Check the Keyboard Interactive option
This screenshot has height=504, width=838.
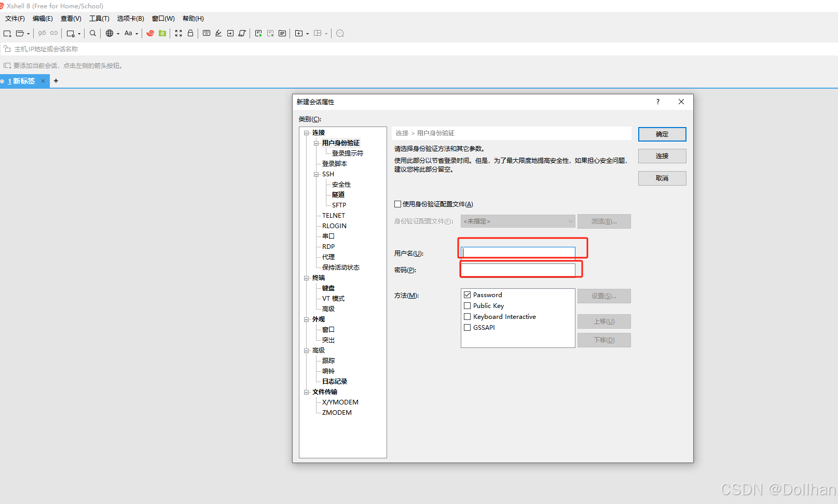pos(467,316)
